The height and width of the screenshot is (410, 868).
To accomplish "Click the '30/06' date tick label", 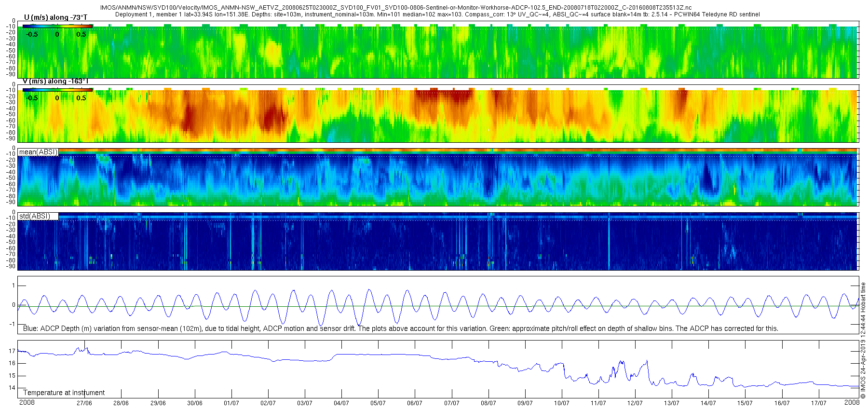I will (x=194, y=403).
